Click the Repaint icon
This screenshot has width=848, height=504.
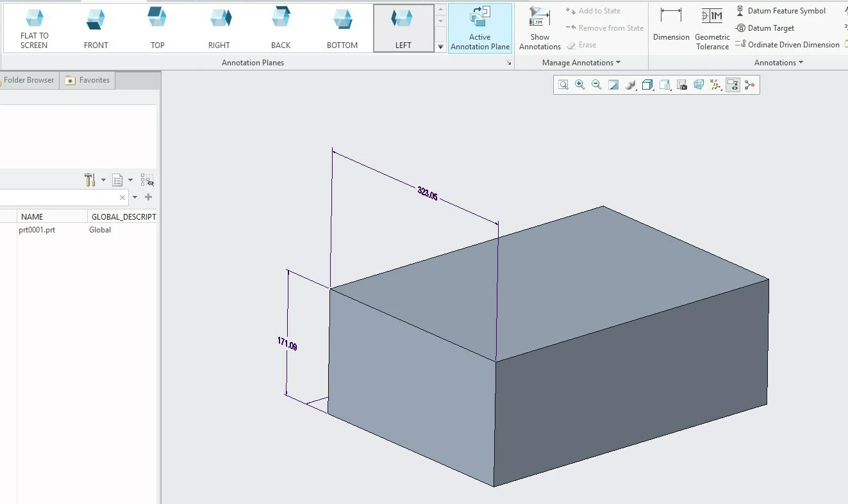tap(613, 85)
